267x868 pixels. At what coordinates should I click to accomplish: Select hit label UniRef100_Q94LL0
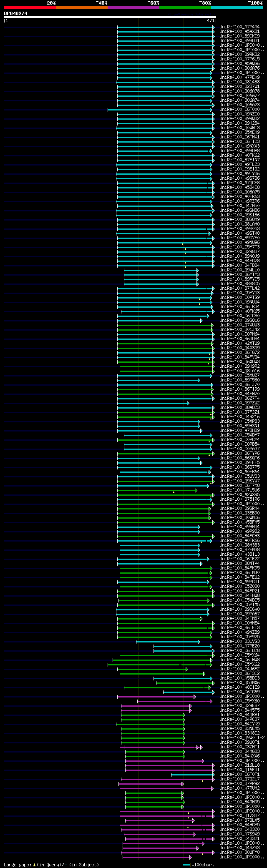point(239,270)
